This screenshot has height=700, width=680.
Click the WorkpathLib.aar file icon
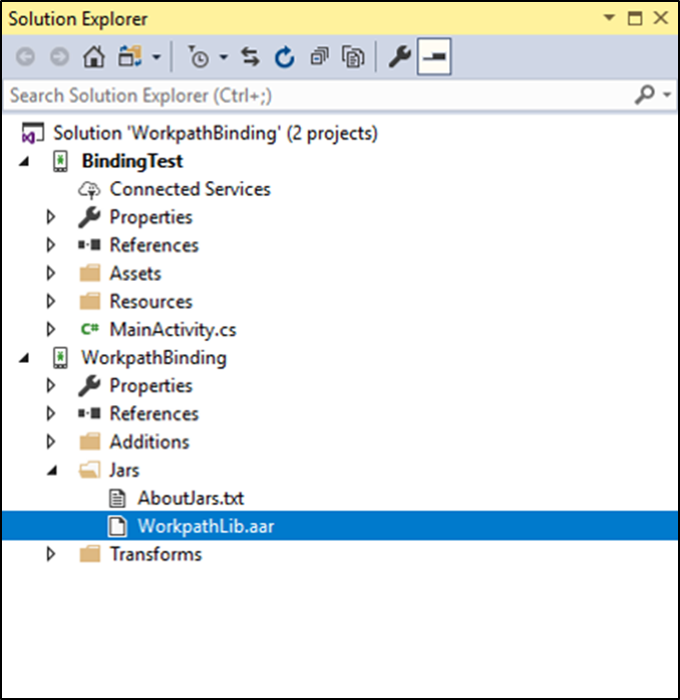(117, 526)
